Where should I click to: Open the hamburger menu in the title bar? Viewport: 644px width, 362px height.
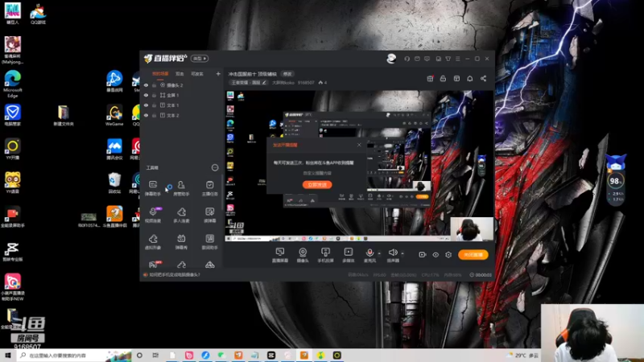(x=457, y=59)
